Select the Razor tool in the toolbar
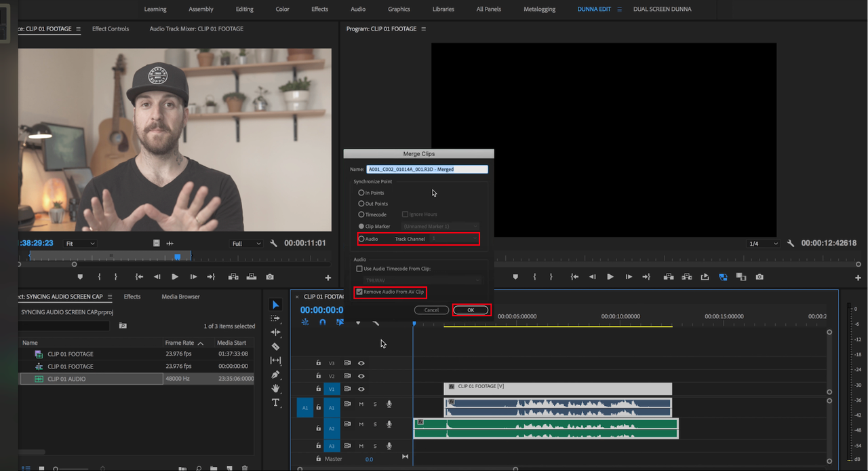868x471 pixels. click(275, 347)
